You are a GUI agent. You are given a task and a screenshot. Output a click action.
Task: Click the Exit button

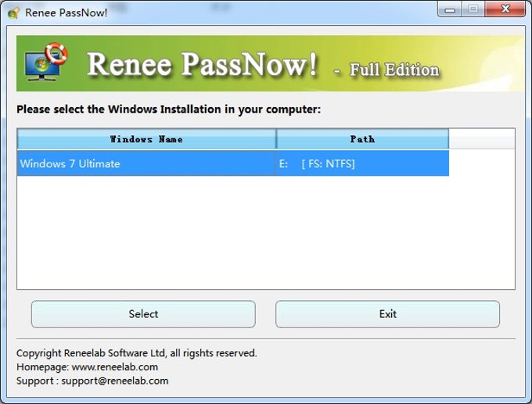click(x=387, y=314)
